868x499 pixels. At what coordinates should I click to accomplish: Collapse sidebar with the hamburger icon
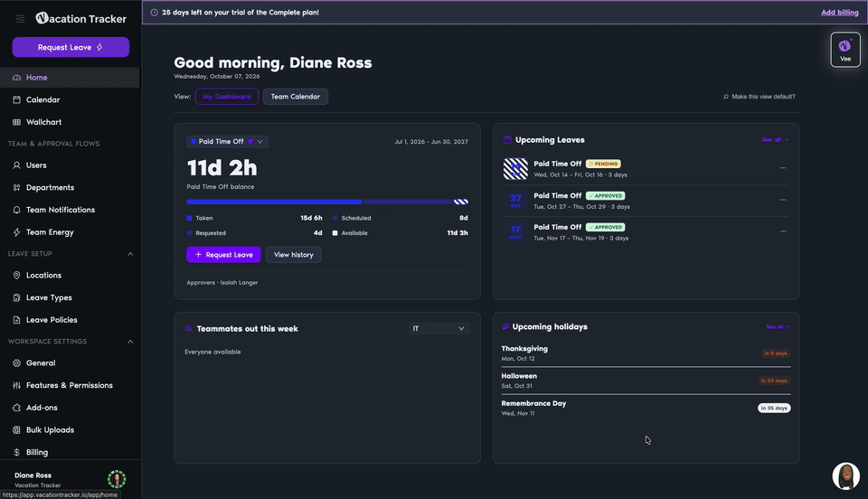(x=21, y=19)
